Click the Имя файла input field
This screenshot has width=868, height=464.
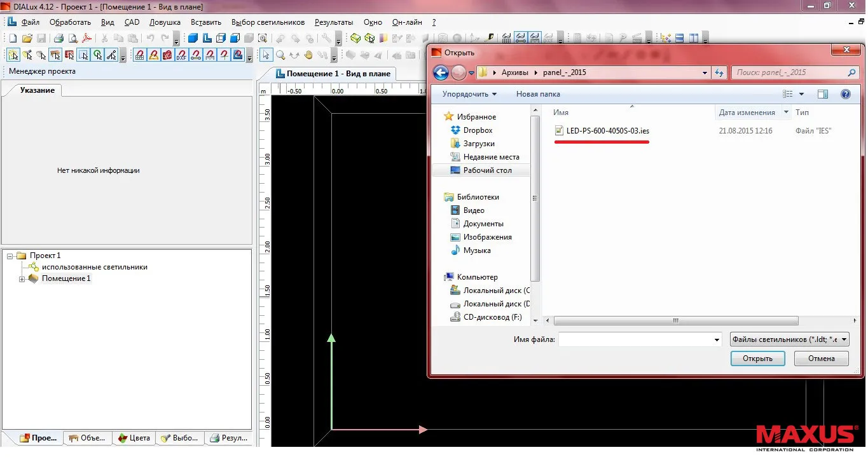[x=640, y=339]
